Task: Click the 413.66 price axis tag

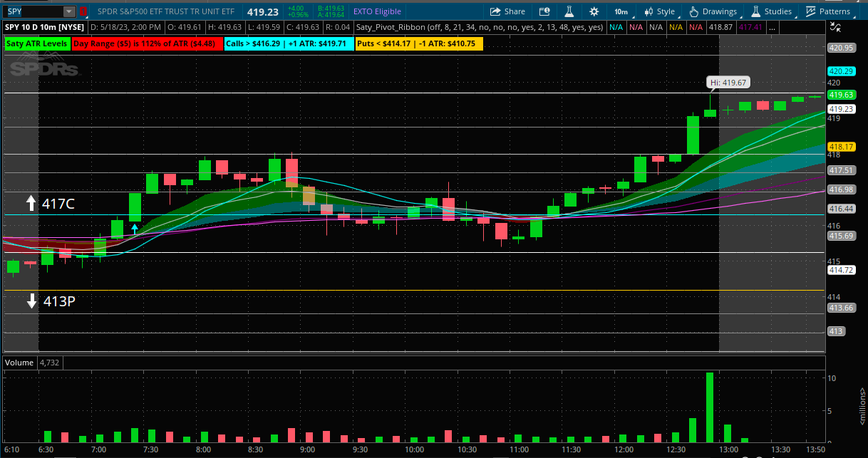Action: (x=841, y=308)
